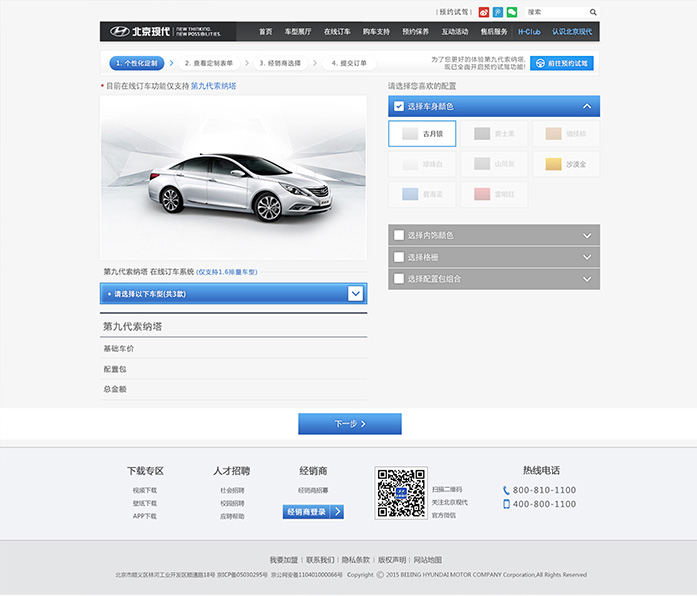The image size is (697, 596).
Task: Expand the 选择配置包组合 section chevron
Action: pos(587,279)
